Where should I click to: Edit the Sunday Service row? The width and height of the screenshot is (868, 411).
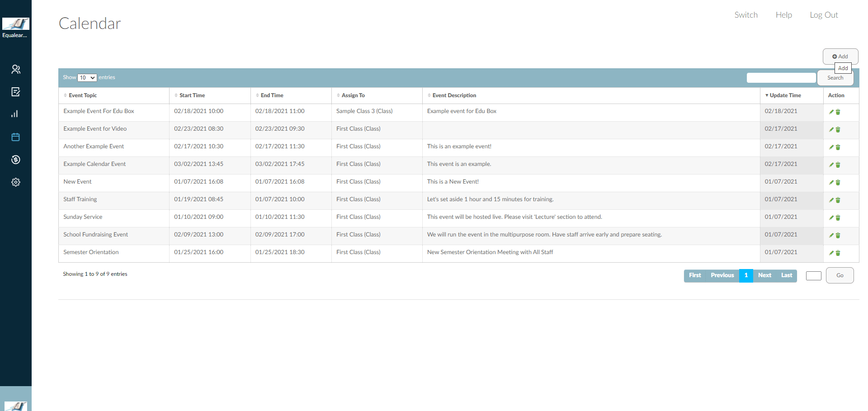(x=831, y=217)
